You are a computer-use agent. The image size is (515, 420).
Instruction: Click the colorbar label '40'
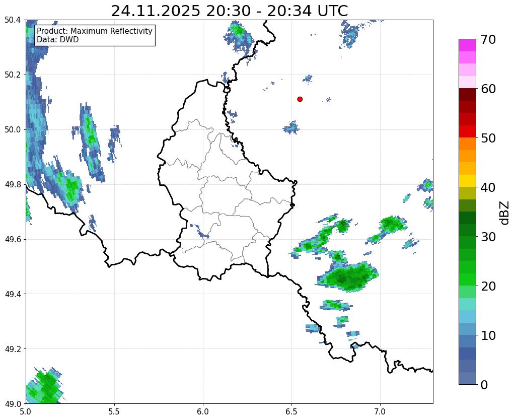click(488, 187)
